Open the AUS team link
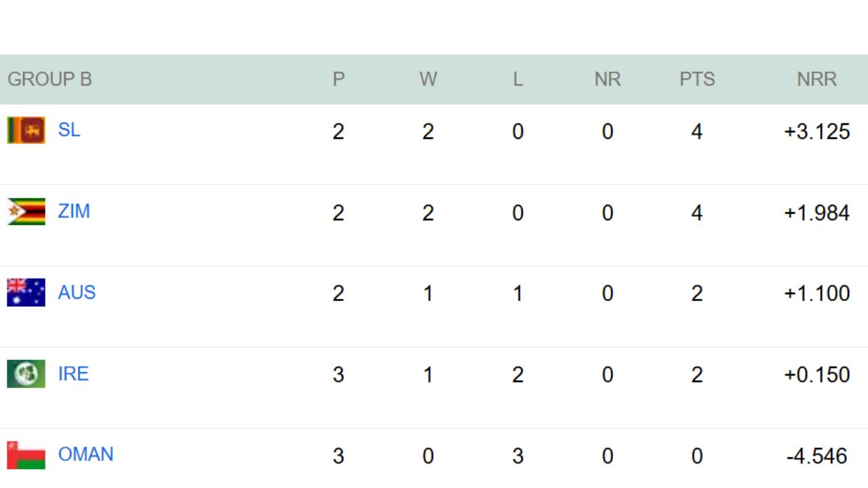This screenshot has width=868, height=488. click(x=77, y=293)
